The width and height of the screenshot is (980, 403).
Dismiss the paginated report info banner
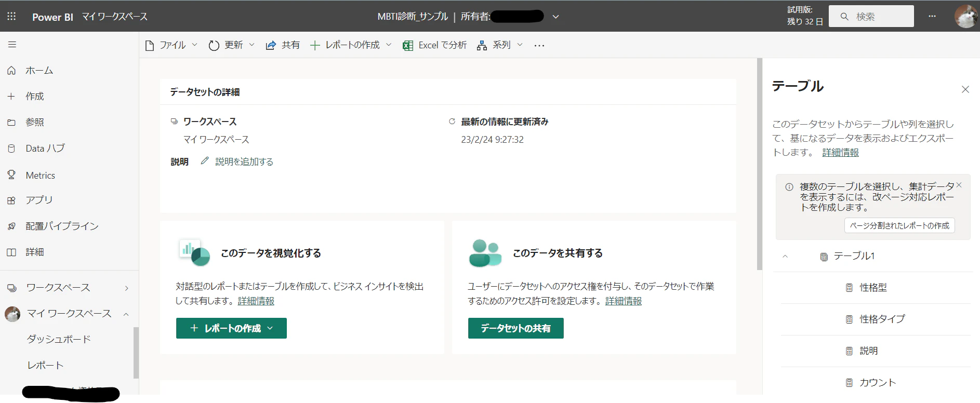[959, 185]
